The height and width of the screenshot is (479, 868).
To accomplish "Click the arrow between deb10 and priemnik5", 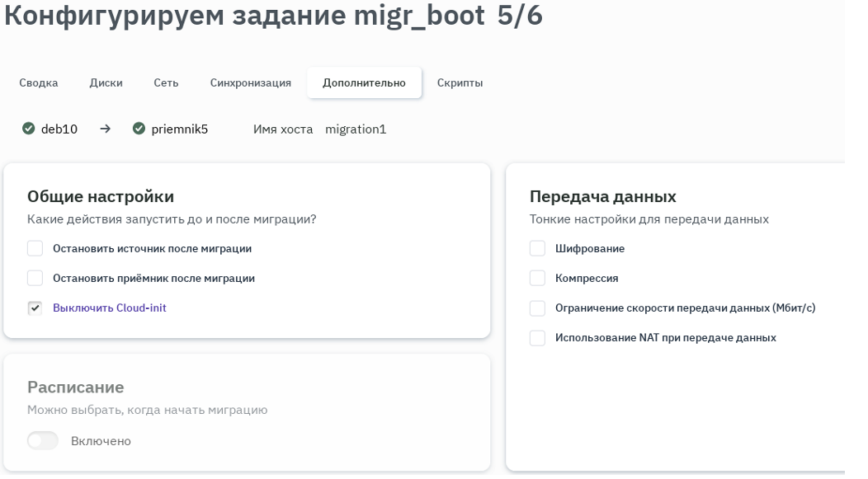I will (x=105, y=129).
